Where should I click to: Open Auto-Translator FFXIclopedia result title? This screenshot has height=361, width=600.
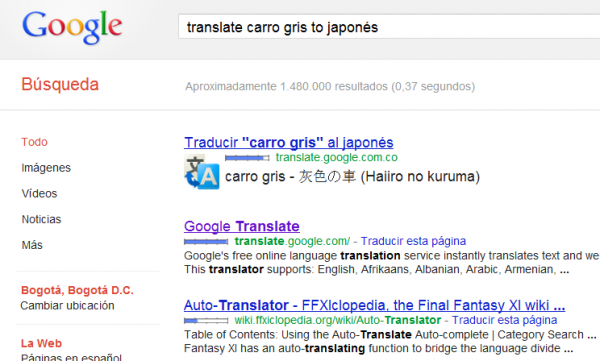click(374, 305)
